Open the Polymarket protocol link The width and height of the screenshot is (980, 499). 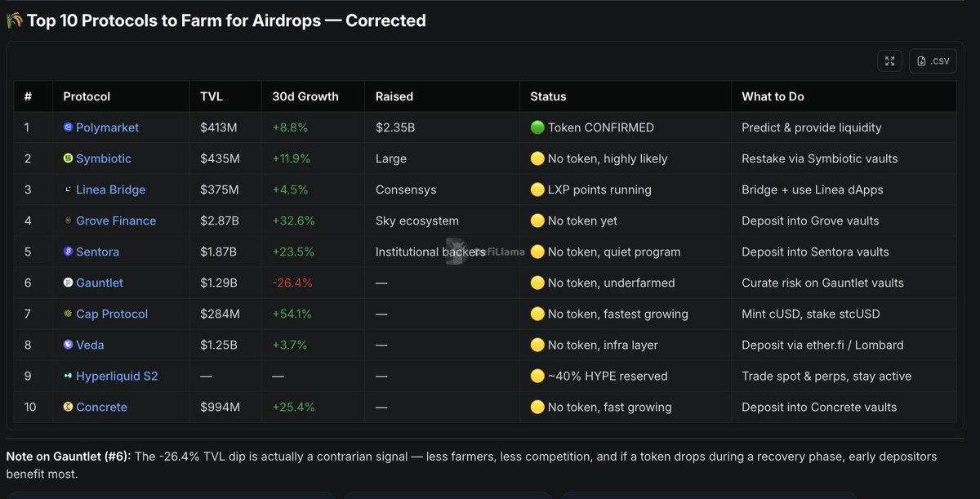pyautogui.click(x=107, y=127)
